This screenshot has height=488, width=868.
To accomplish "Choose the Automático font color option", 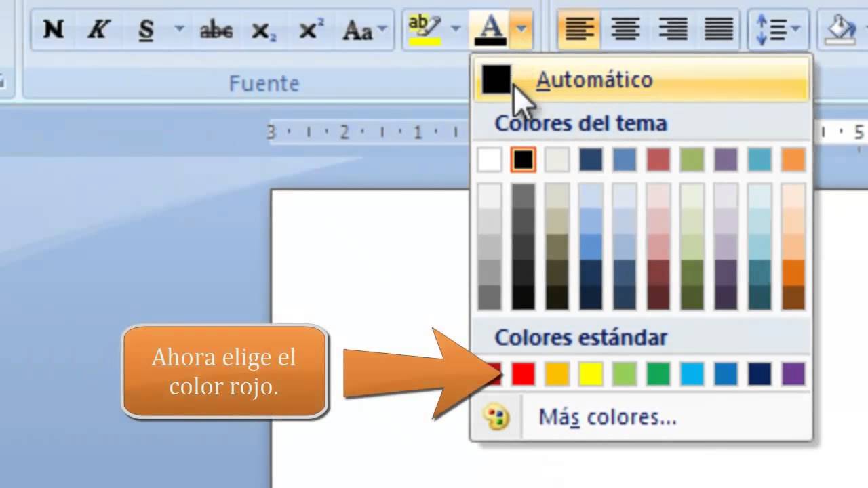I will (x=642, y=79).
